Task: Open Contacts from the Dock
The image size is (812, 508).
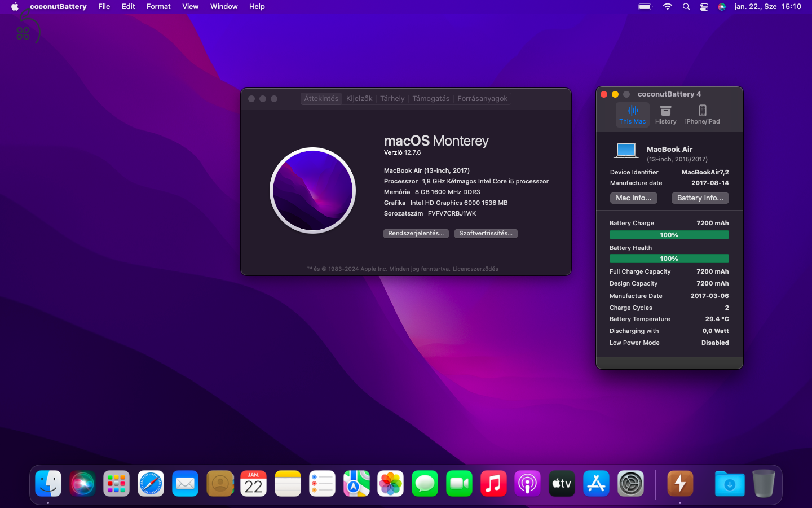Action: pyautogui.click(x=219, y=484)
